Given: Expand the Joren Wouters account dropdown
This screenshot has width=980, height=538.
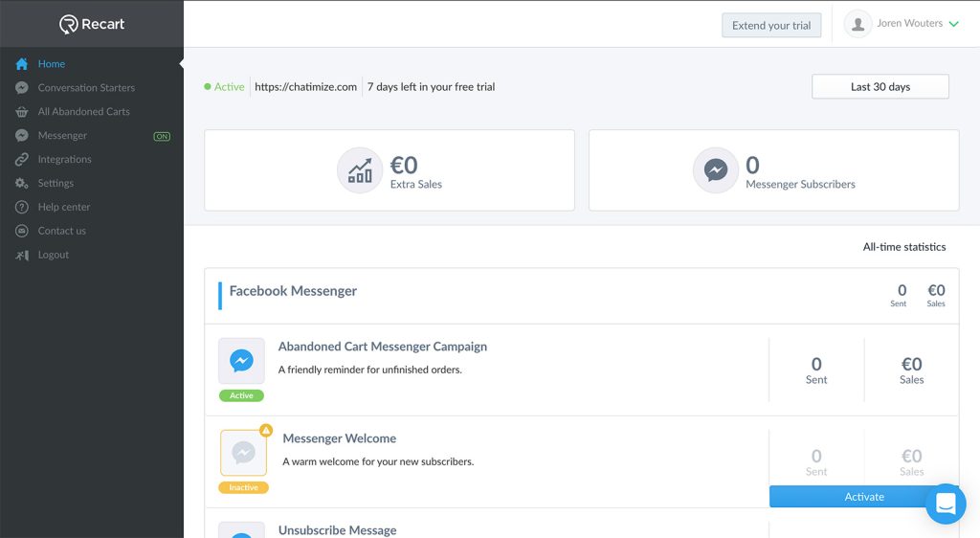Looking at the screenshot, I should (953, 24).
